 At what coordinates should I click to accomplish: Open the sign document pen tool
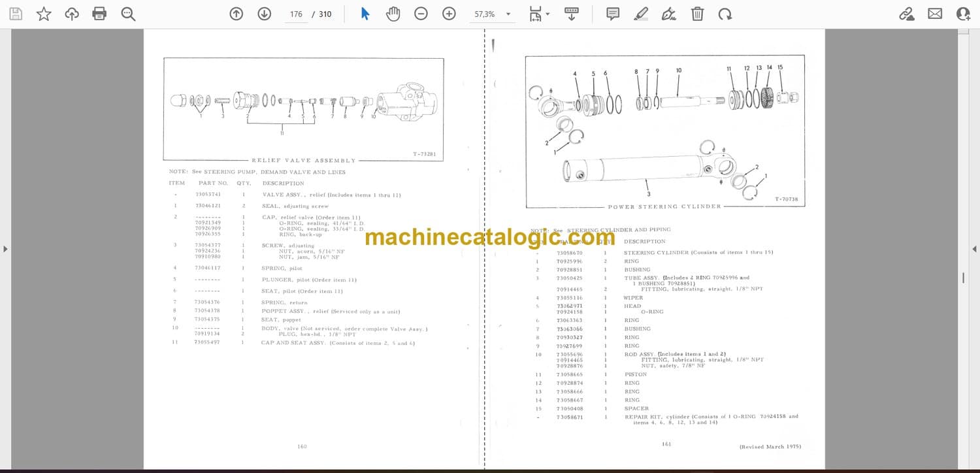(668, 14)
